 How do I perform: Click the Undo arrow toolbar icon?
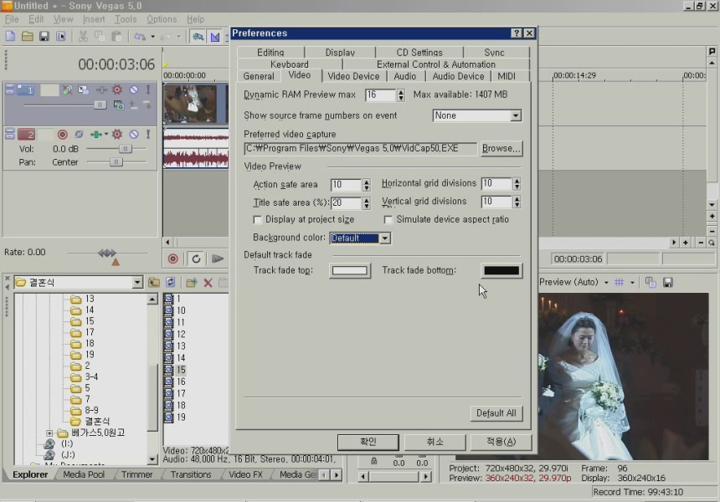click(x=140, y=36)
